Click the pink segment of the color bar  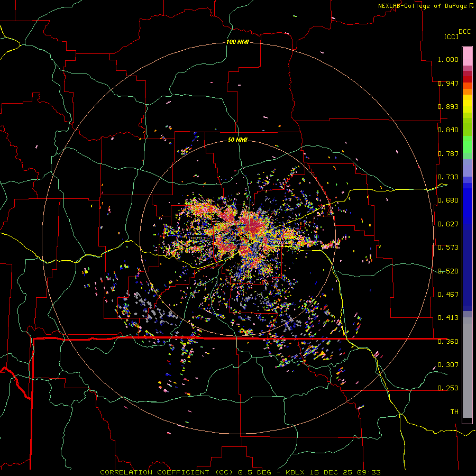pos(467,57)
